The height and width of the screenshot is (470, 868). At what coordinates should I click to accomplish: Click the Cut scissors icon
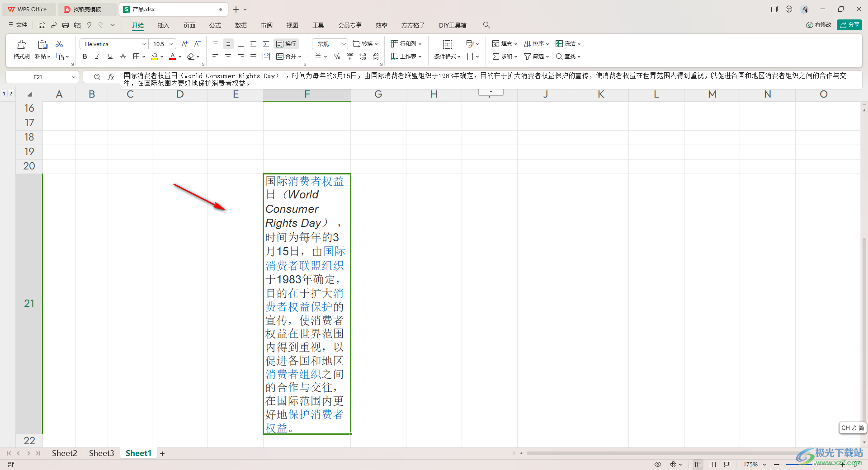tap(59, 44)
